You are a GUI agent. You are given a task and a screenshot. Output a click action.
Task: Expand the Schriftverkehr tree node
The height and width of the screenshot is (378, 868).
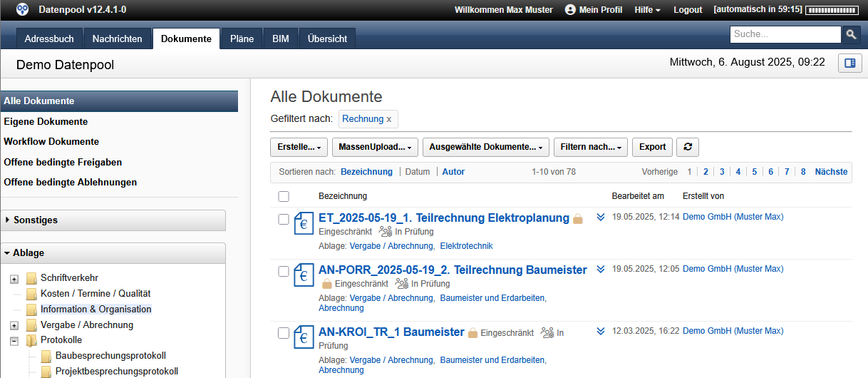pos(14,279)
